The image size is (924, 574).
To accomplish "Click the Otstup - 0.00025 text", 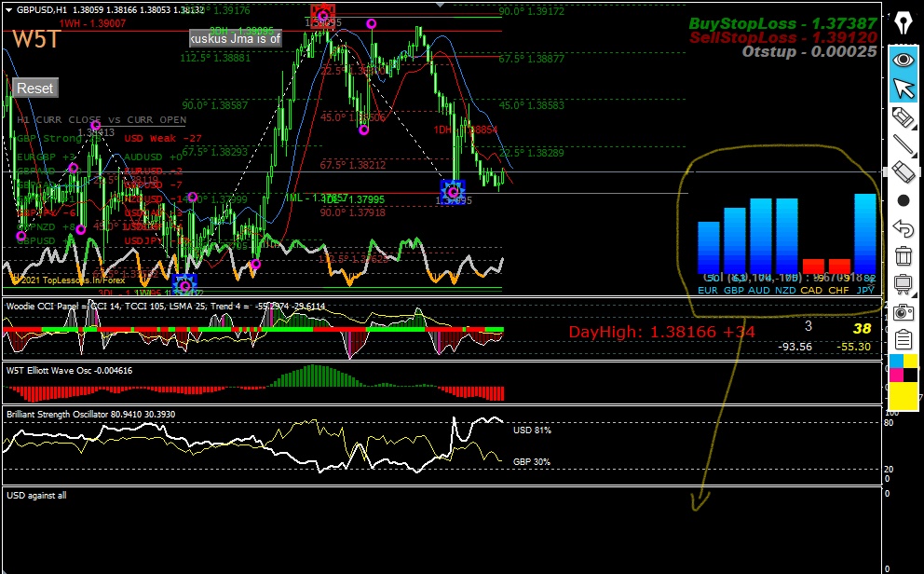I will click(809, 52).
